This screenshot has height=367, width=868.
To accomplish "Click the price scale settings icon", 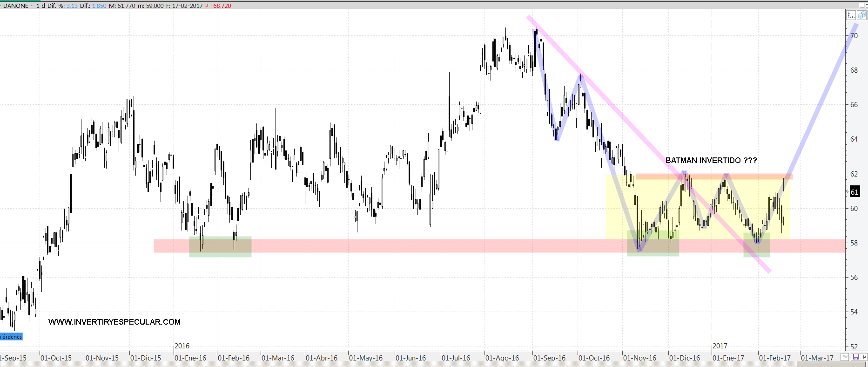I will (851, 15).
